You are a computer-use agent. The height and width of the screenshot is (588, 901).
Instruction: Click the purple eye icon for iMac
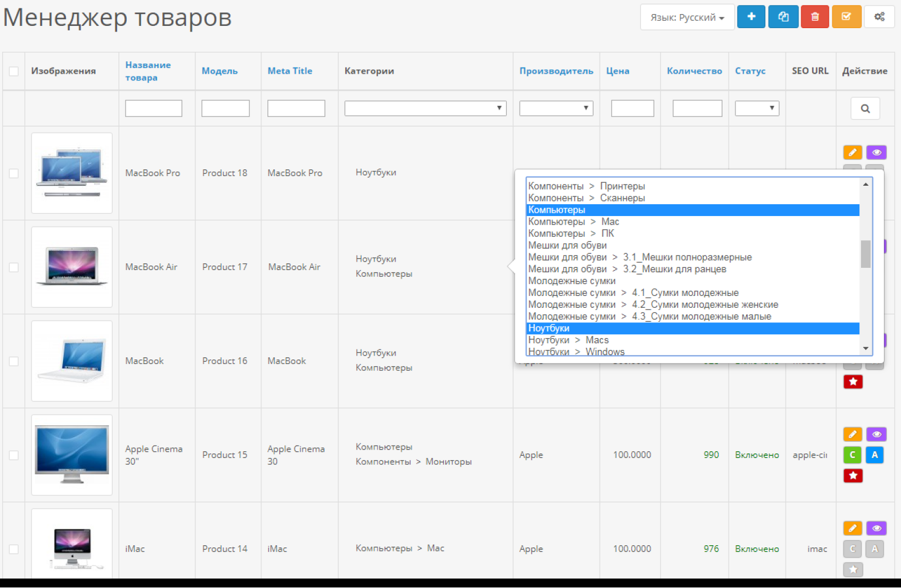pyautogui.click(x=876, y=528)
